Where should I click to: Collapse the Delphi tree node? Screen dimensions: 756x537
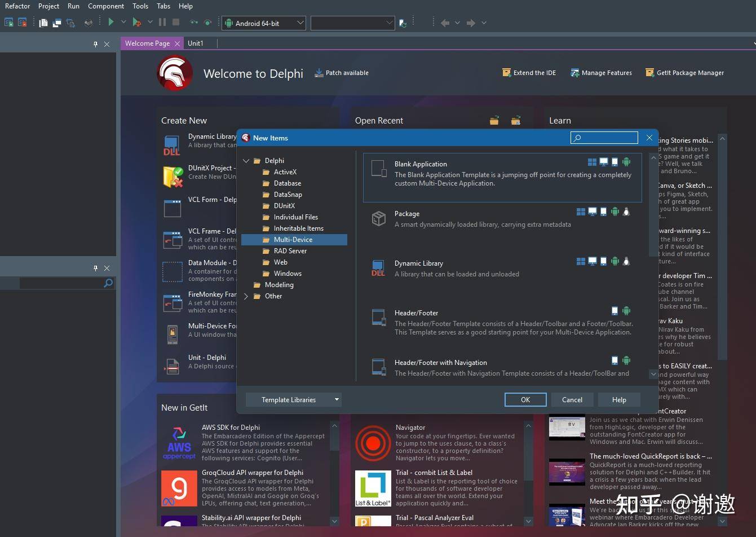pos(246,161)
